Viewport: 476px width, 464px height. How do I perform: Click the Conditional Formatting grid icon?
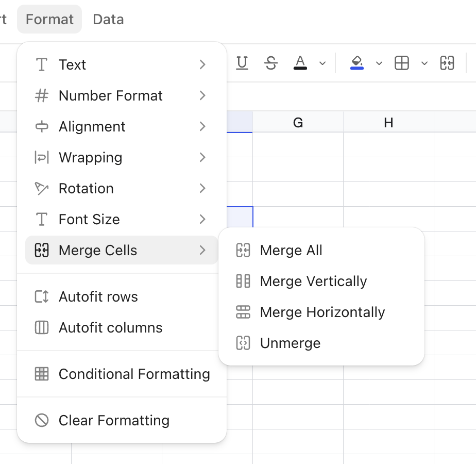42,374
